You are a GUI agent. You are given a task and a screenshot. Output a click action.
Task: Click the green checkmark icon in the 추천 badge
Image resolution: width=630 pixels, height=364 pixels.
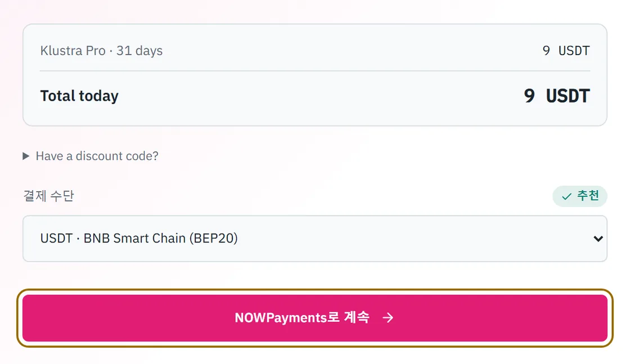tap(566, 196)
